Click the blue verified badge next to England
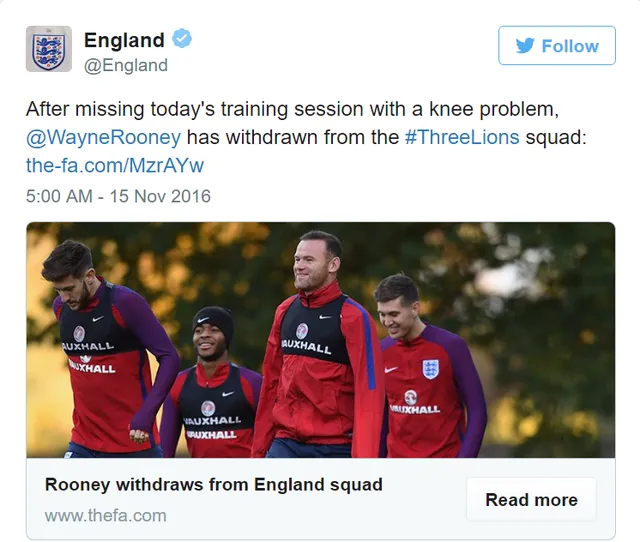Image resolution: width=640 pixels, height=542 pixels. tap(182, 39)
